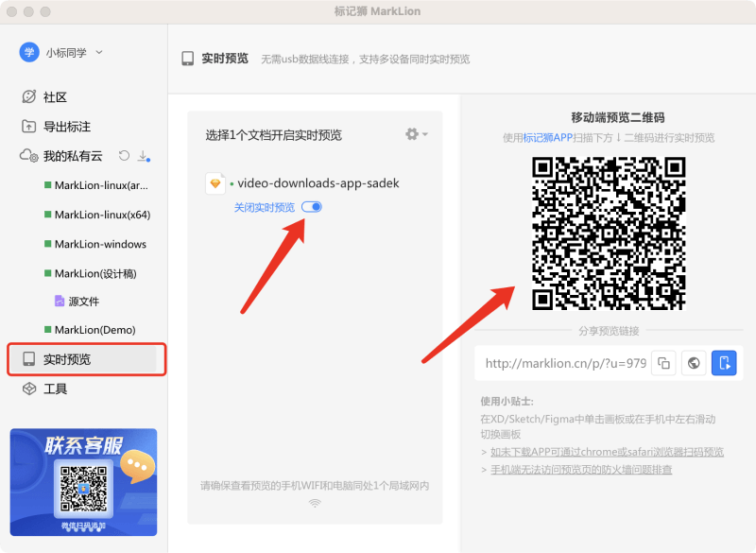Click the 源文件 file icon
The height and width of the screenshot is (553, 756).
click(x=59, y=302)
